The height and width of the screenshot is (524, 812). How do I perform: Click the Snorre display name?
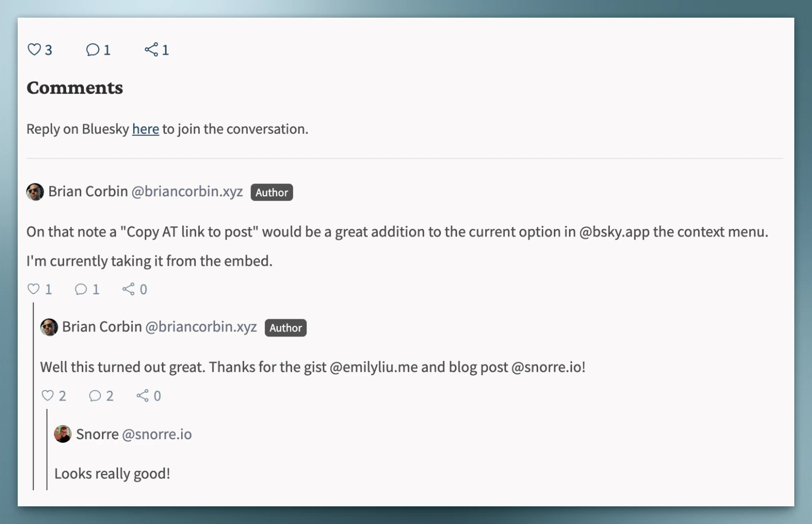coord(97,434)
